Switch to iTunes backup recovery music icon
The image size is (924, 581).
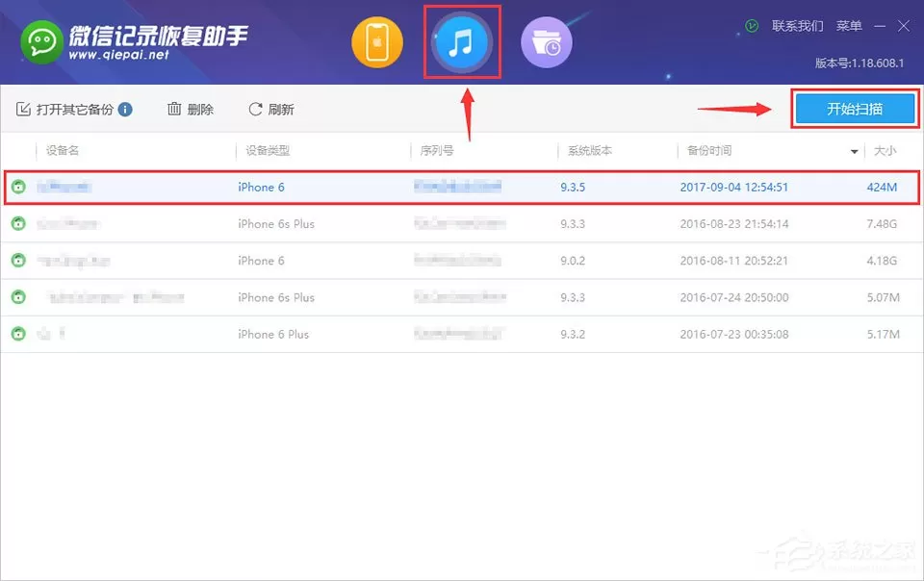pos(461,42)
